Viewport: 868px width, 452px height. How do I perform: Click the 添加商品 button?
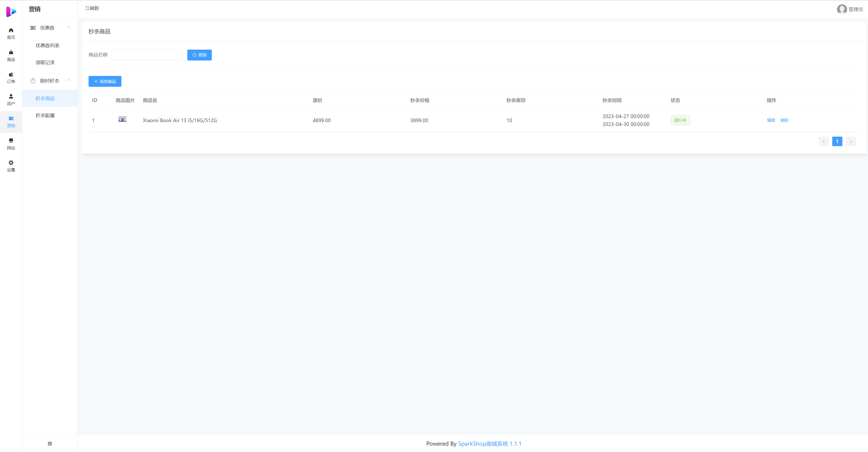[105, 81]
